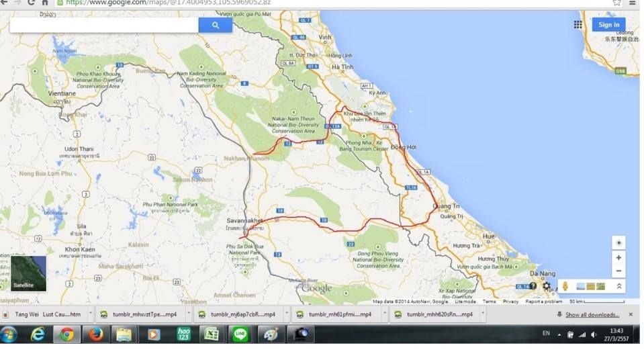Click the Show all downloads link
Screen dimensions: 644x362
tap(592, 314)
